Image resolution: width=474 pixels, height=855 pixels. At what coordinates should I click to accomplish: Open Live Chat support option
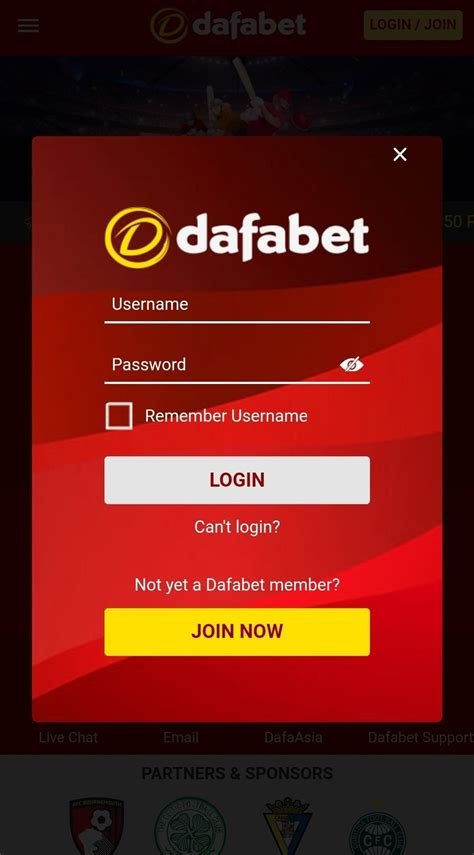pyautogui.click(x=68, y=737)
